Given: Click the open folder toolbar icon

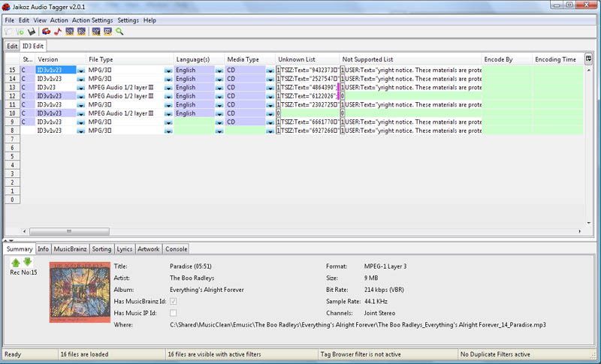Looking at the screenshot, I should pos(8,32).
